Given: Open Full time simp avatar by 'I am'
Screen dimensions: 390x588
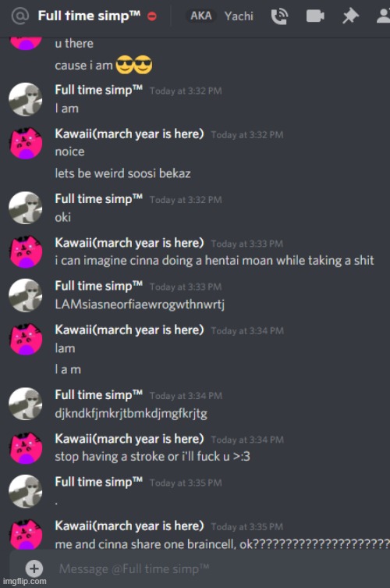Looking at the screenshot, I should [x=26, y=99].
